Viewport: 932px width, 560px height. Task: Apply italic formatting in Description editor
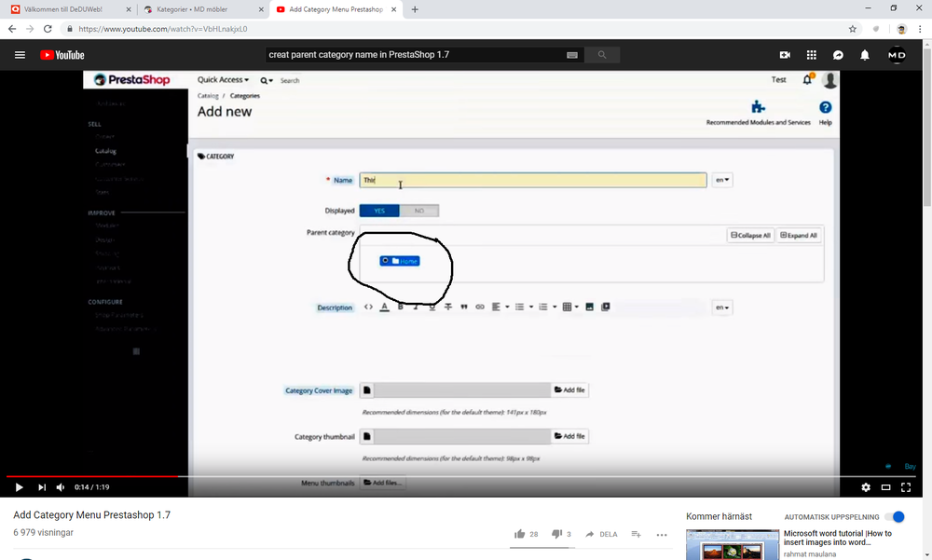[x=416, y=307]
